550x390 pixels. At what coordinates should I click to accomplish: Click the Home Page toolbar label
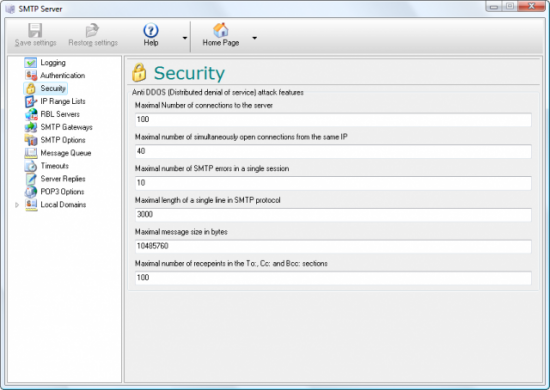[221, 43]
